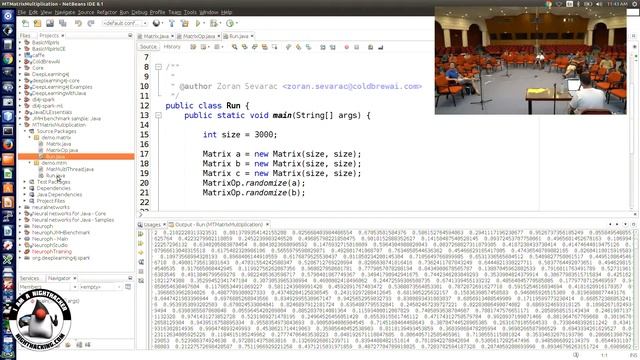
Task: Switch to the MatrixOp.java editor tab
Action: tap(199, 36)
